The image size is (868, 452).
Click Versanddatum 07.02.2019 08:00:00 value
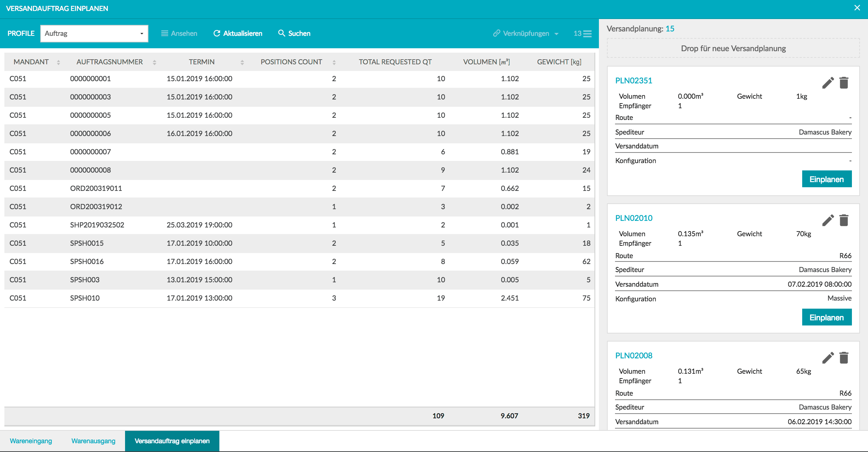coord(819,284)
